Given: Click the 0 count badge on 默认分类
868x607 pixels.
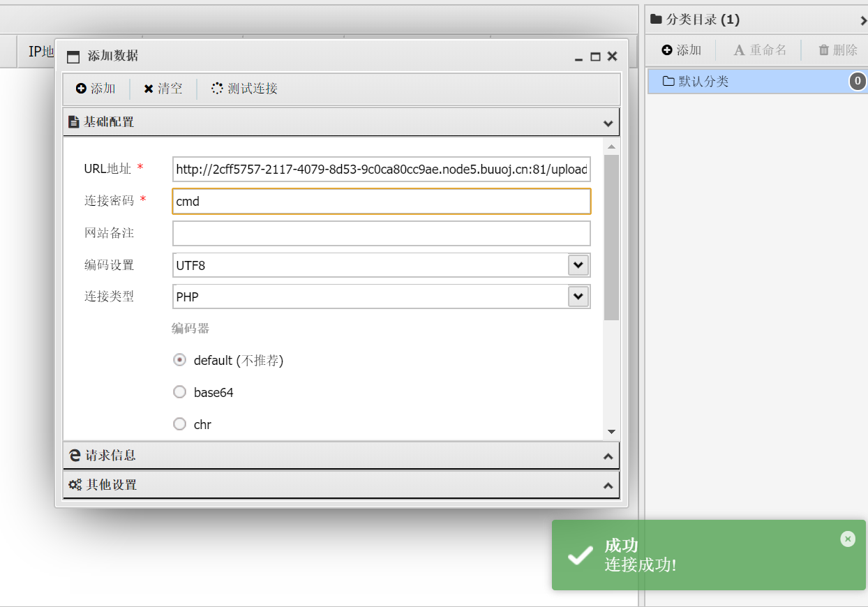Looking at the screenshot, I should click(x=858, y=82).
